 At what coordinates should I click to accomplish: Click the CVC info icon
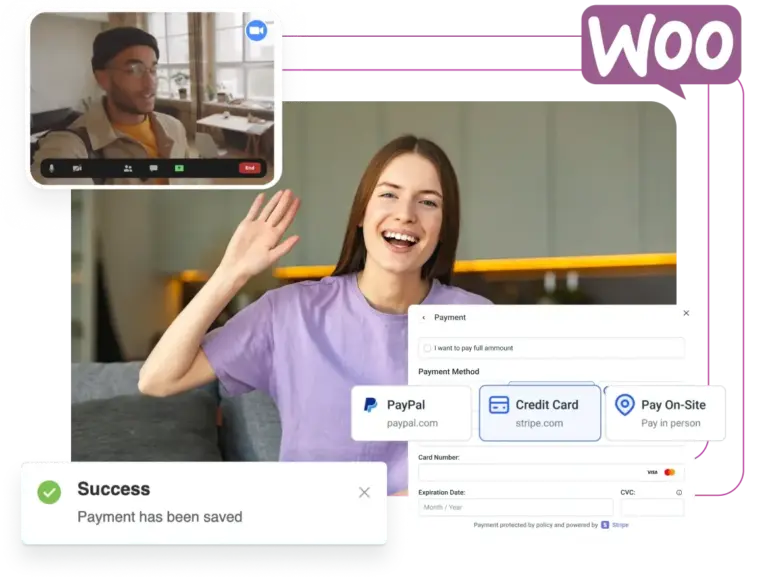tap(679, 492)
